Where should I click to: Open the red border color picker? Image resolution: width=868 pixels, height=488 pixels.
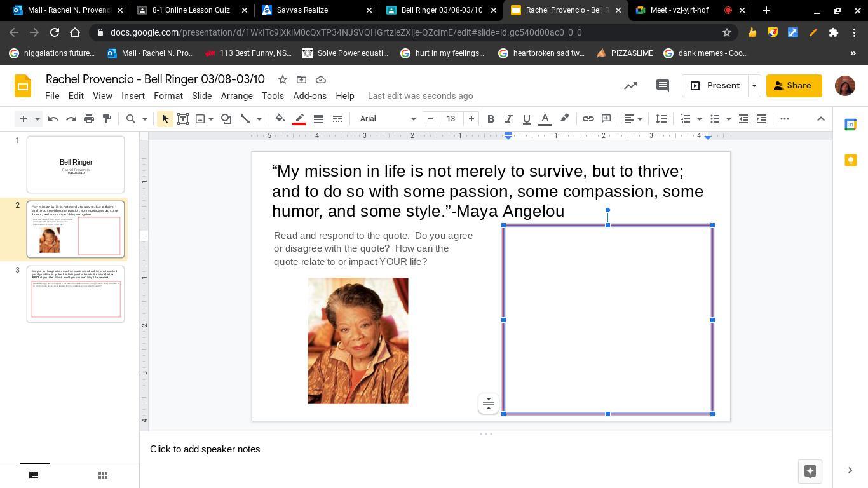coord(299,119)
